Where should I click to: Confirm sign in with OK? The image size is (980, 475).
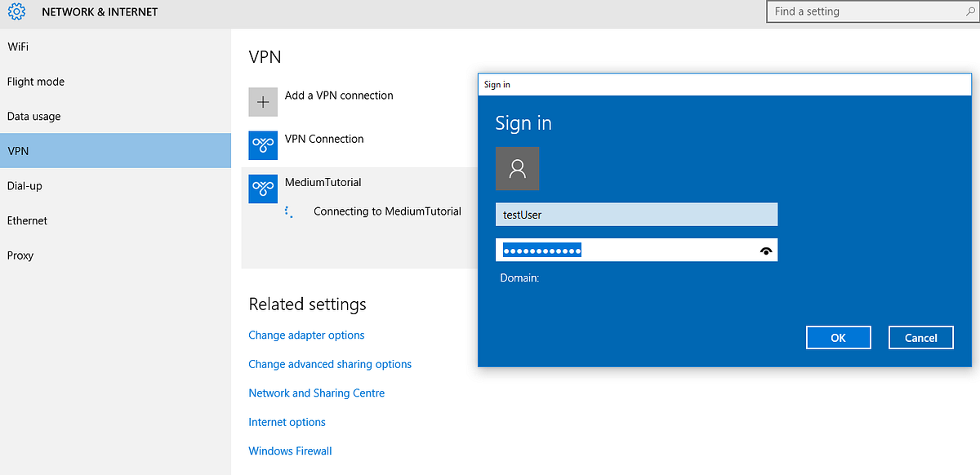[839, 337]
